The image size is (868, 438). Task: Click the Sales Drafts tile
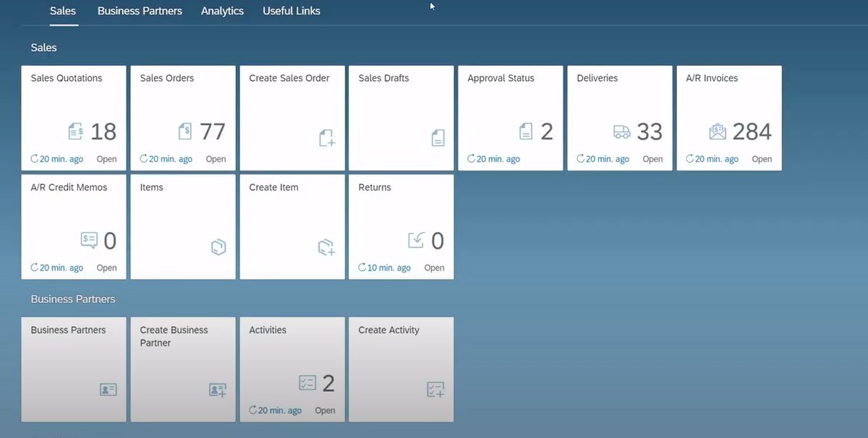point(401,118)
